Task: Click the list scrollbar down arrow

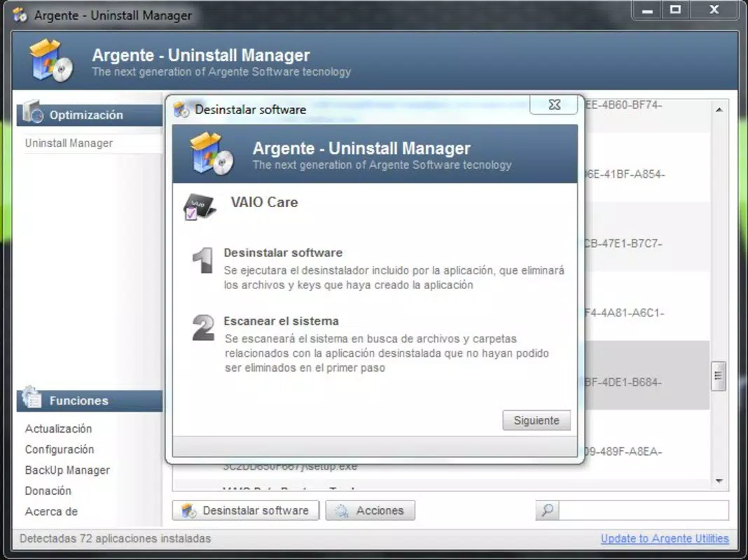Action: [x=719, y=482]
